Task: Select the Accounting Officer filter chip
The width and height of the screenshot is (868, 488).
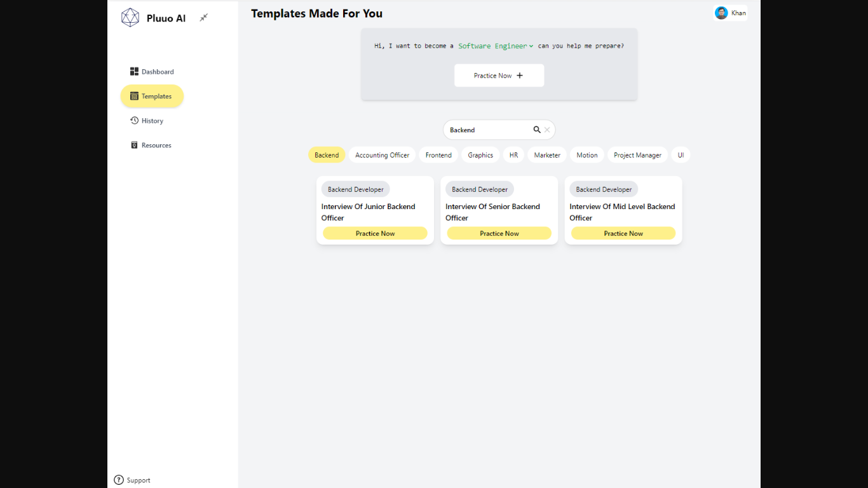Action: (x=382, y=155)
